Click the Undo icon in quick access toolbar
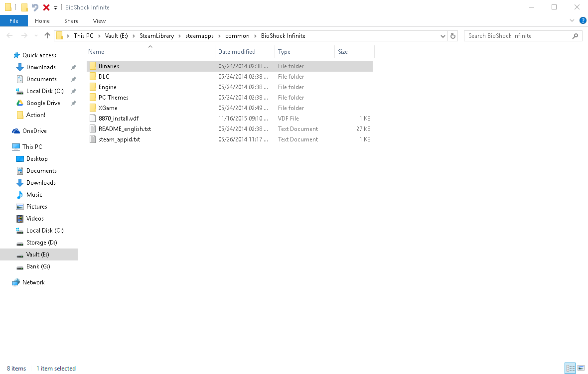Image resolution: width=588 pixels, height=374 pixels. tap(35, 7)
